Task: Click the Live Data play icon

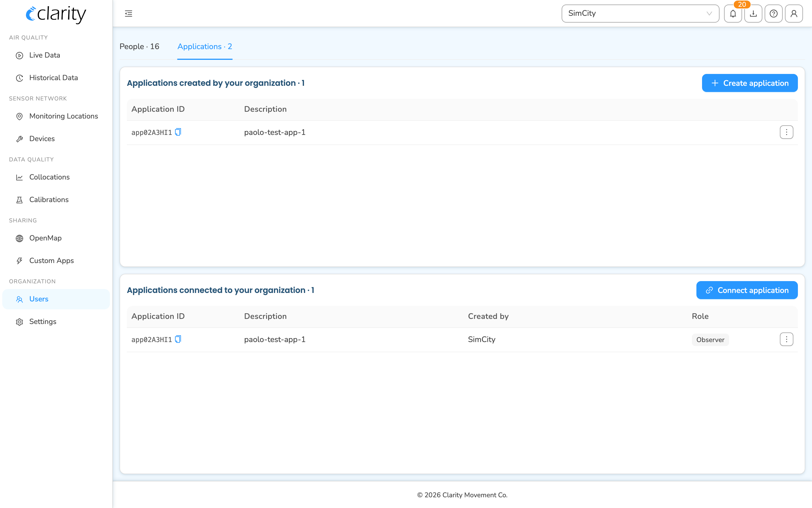Action: pyautogui.click(x=19, y=55)
